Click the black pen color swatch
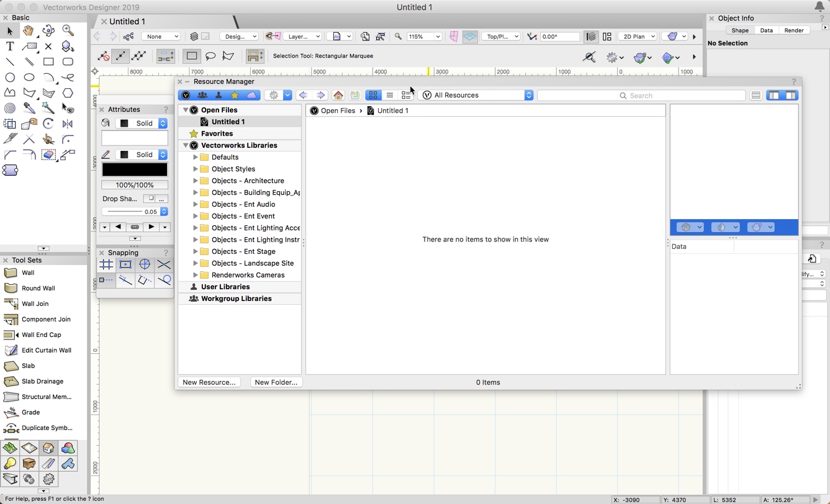Viewport: 830px width, 504px height. (x=135, y=169)
